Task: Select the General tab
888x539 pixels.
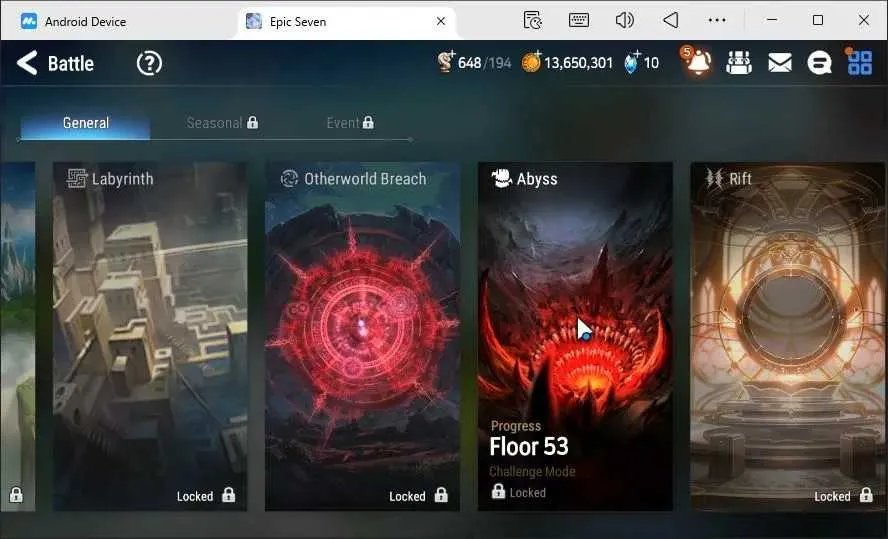Action: point(86,123)
